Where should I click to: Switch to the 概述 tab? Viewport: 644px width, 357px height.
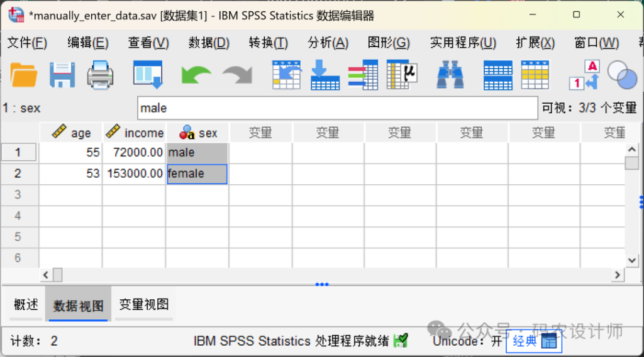(26, 305)
